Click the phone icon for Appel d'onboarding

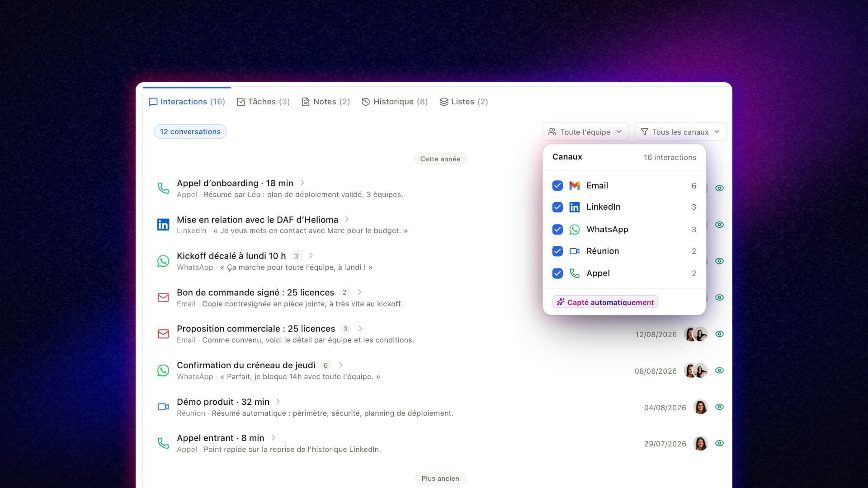click(x=163, y=188)
